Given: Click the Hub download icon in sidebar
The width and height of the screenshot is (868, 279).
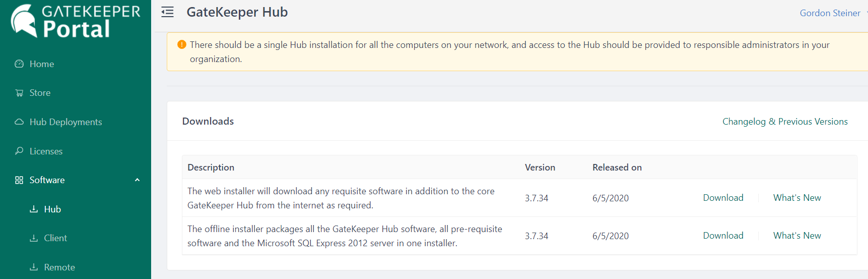Looking at the screenshot, I should [x=34, y=209].
